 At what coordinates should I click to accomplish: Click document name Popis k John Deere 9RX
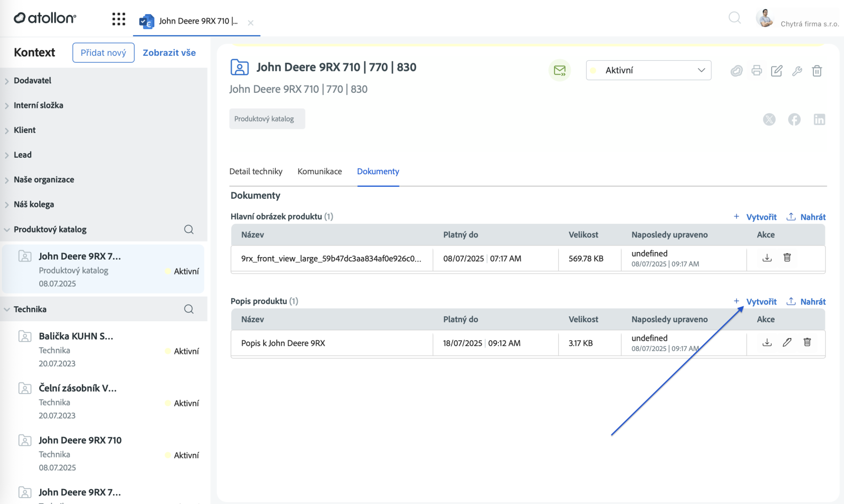tap(283, 343)
